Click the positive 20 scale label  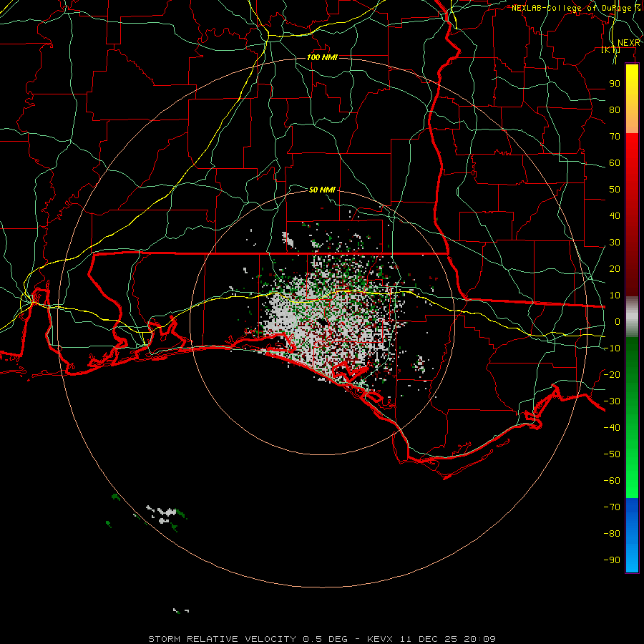tap(615, 268)
